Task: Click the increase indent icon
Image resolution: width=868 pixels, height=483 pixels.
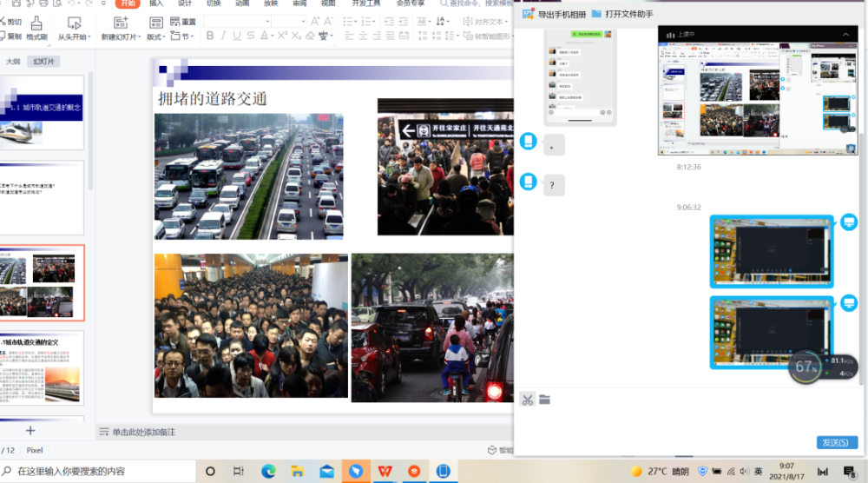Action: pos(403,21)
